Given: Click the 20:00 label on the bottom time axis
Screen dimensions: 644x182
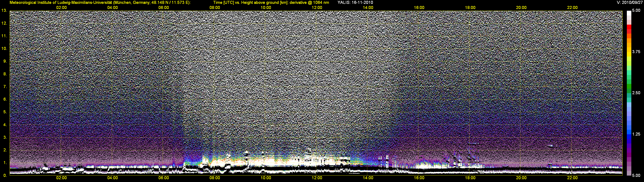Looking at the screenshot, I should 521,178.
